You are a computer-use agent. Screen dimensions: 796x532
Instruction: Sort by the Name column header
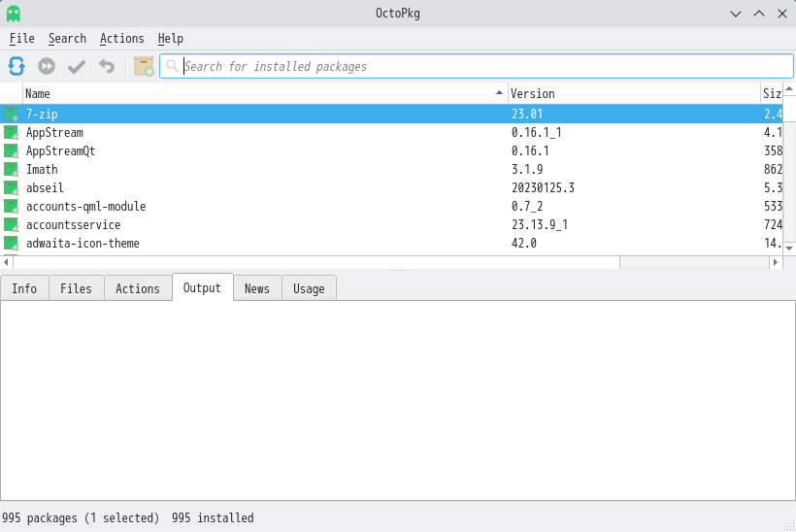coord(265,93)
